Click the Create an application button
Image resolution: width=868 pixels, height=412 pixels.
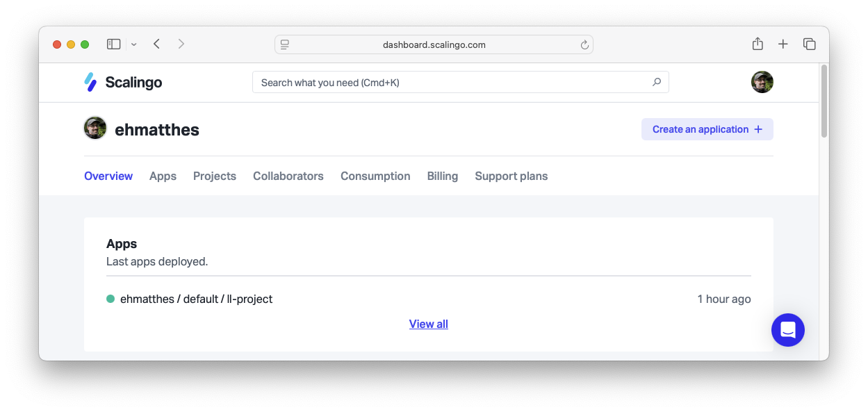(707, 129)
